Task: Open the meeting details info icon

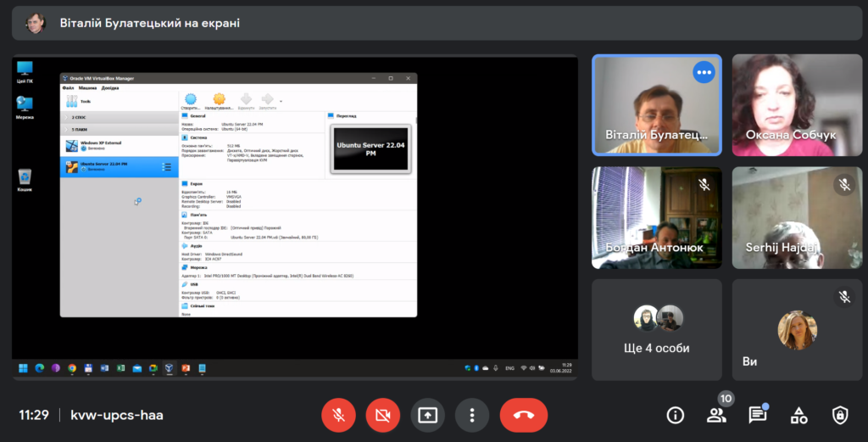Action: (675, 415)
